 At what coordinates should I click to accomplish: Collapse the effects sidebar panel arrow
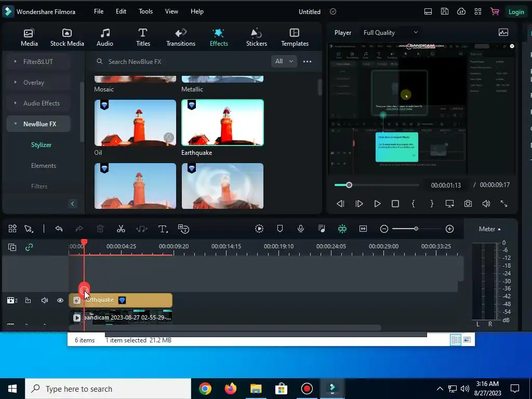tap(72, 204)
